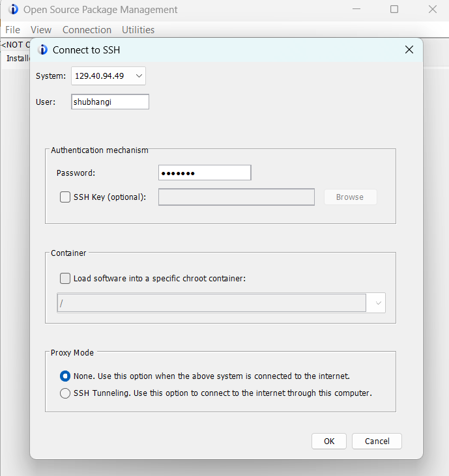The width and height of the screenshot is (449, 476).
Task: Click the Connect to SSH dialog icon
Action: [x=43, y=50]
